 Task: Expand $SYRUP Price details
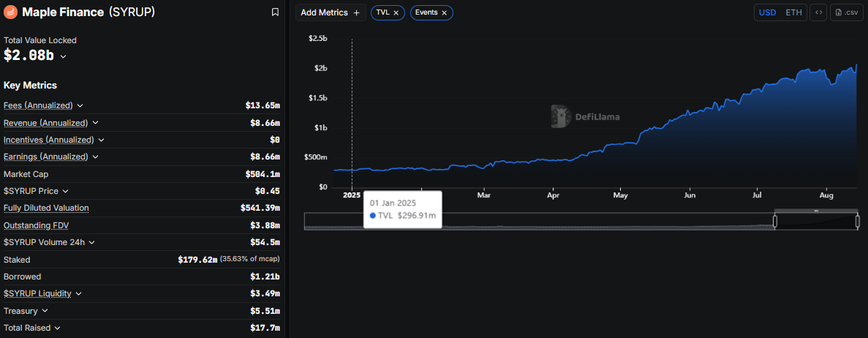[65, 191]
